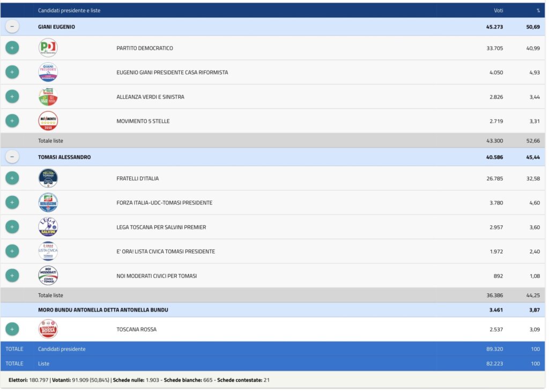
Task: Click the Partito Democratico party logo
Action: click(x=48, y=48)
